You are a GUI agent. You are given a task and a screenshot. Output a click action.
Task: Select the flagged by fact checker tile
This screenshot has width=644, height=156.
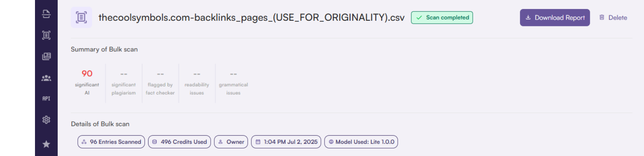pos(160,83)
